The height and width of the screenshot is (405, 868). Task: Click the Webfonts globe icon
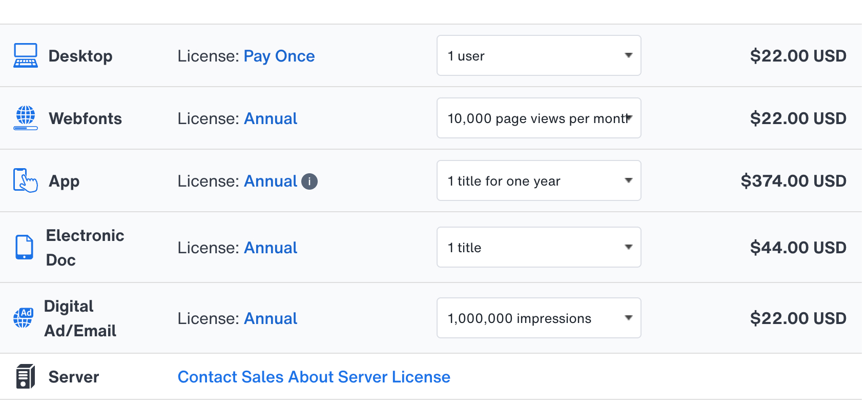[x=25, y=118]
